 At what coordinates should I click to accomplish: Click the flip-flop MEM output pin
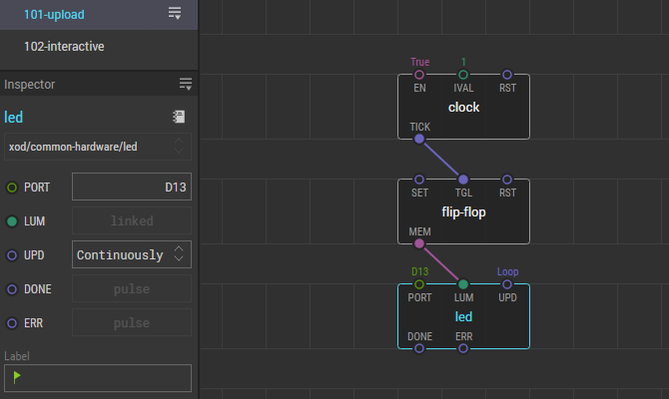click(x=419, y=244)
